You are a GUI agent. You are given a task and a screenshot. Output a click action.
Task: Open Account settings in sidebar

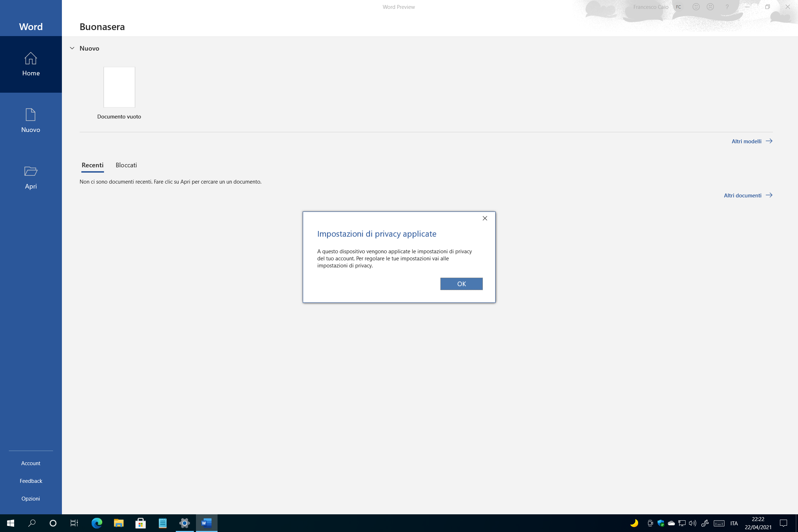coord(31,463)
